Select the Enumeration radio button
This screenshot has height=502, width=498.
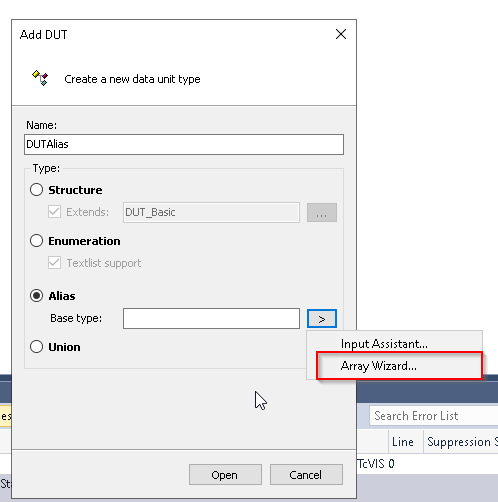coord(36,241)
